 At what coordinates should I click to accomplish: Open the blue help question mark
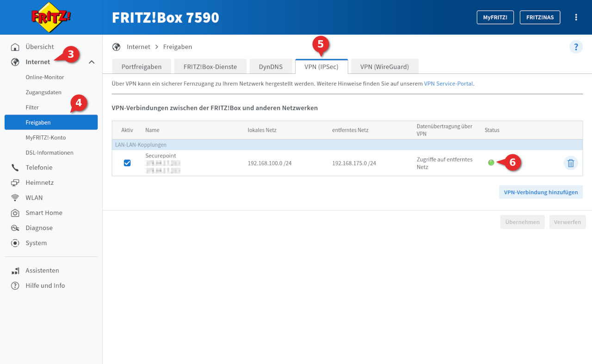coord(576,47)
